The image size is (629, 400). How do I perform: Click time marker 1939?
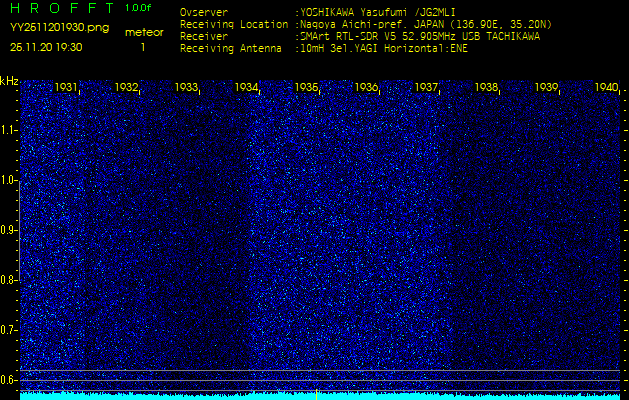[546, 87]
